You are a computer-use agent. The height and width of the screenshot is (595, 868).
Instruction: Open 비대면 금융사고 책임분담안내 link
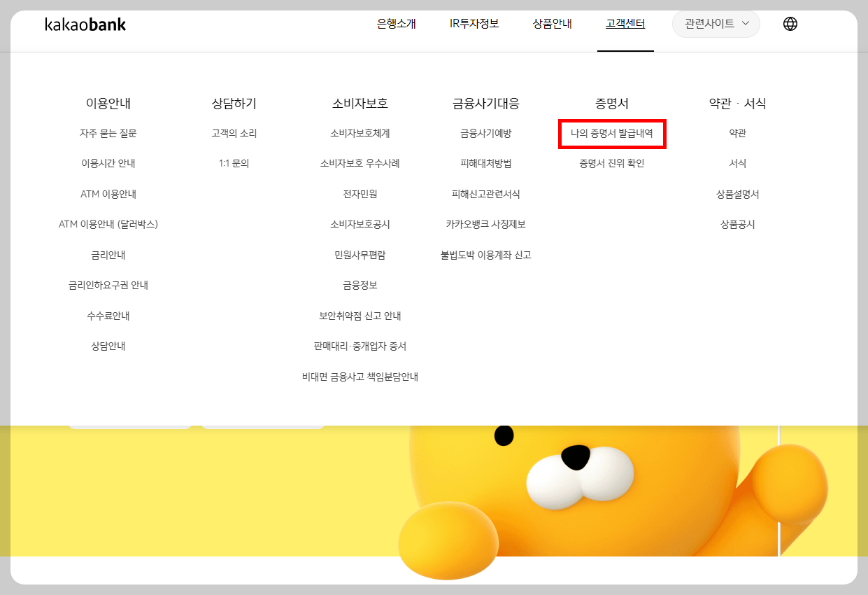pos(360,377)
